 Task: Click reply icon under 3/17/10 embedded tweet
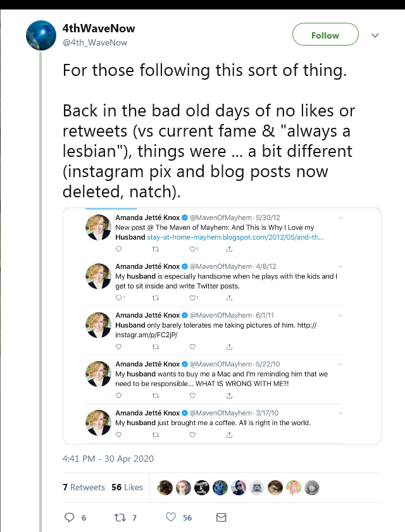tap(118, 435)
